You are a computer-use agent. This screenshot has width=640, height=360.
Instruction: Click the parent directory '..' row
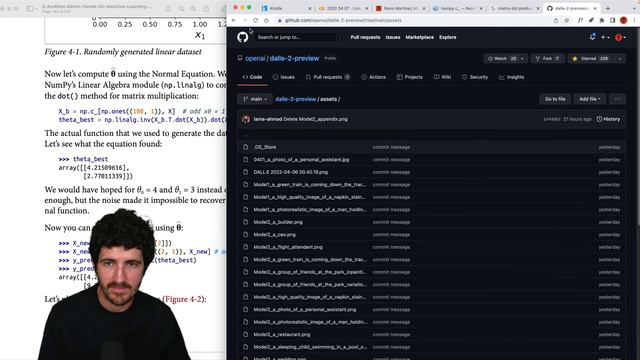pos(431,136)
